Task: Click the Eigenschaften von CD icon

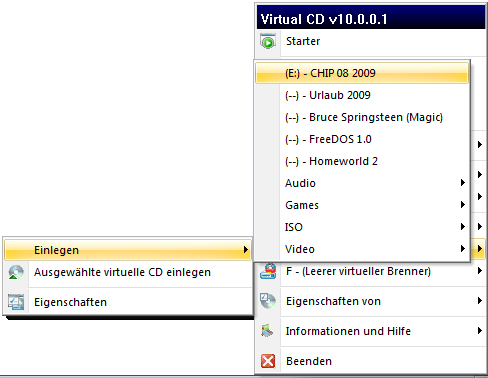Action: tap(268, 301)
